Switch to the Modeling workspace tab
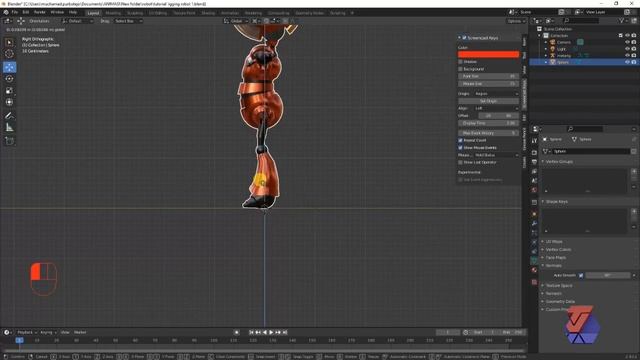Image resolution: width=640 pixels, height=360 pixels. (113, 13)
